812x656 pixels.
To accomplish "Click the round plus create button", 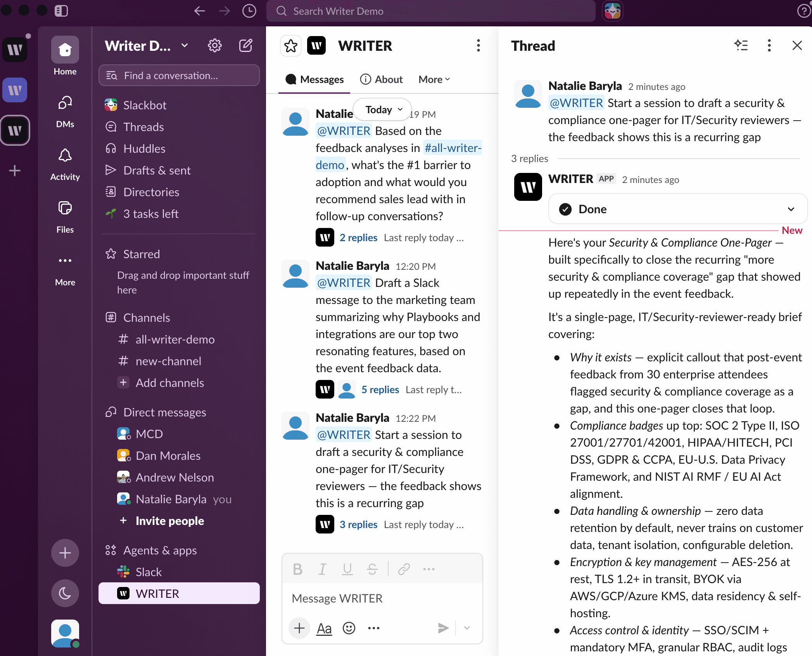I will [65, 553].
